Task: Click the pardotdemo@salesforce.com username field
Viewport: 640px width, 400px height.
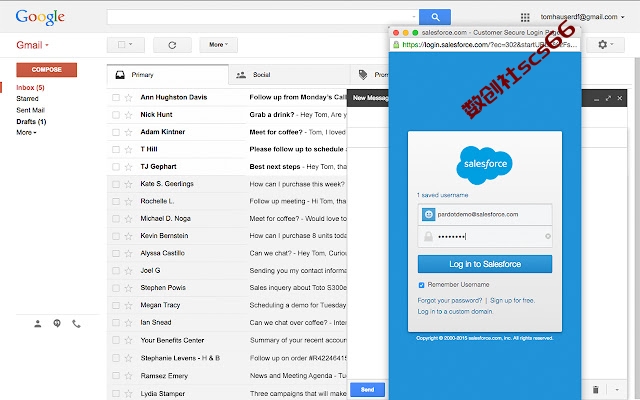Action: [x=485, y=214]
